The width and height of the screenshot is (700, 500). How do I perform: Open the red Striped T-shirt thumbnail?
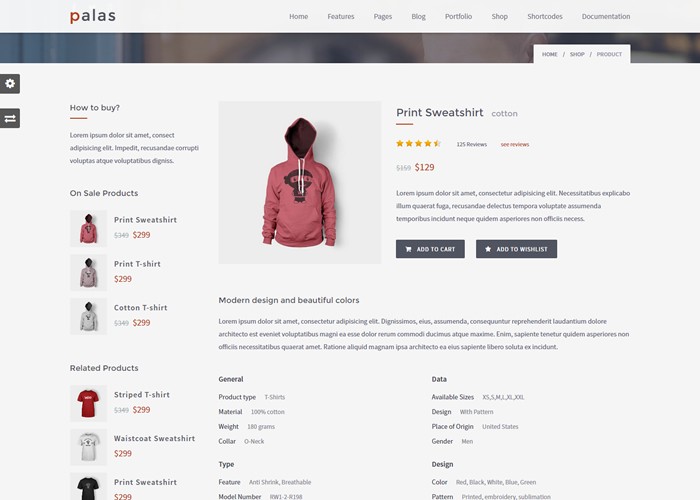(x=88, y=404)
